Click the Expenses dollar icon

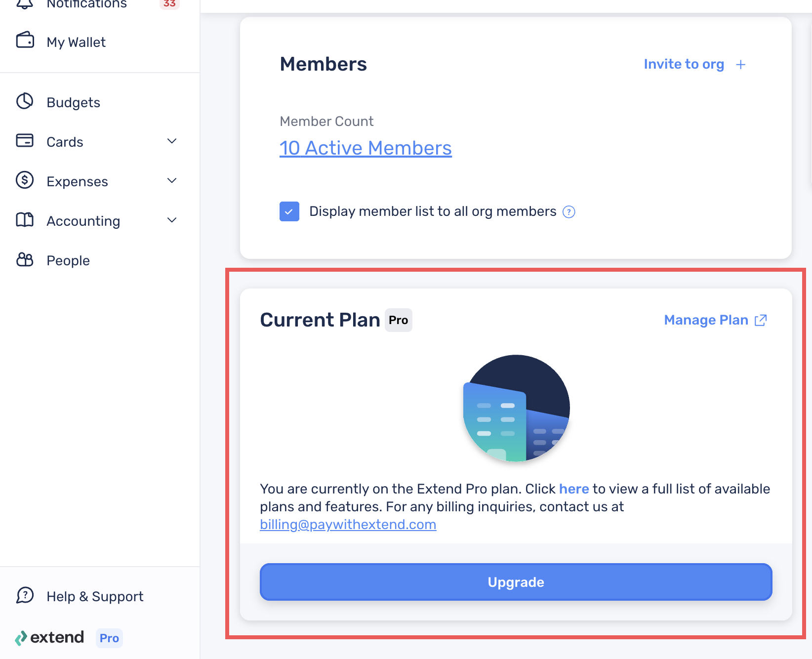coord(25,180)
